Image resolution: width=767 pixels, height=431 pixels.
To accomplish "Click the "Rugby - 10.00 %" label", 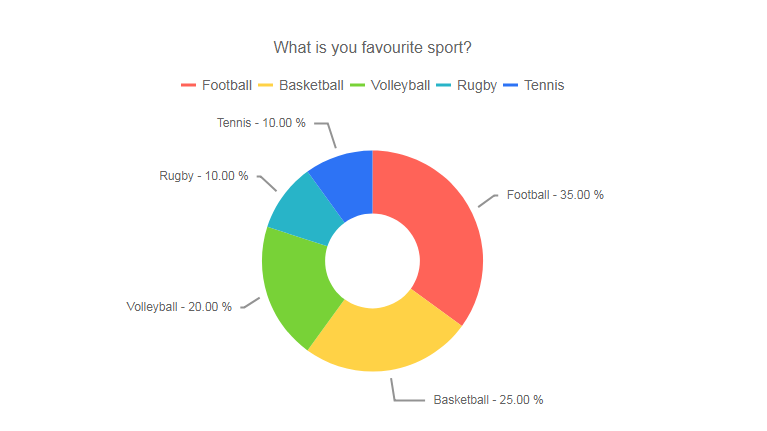I will (203, 176).
